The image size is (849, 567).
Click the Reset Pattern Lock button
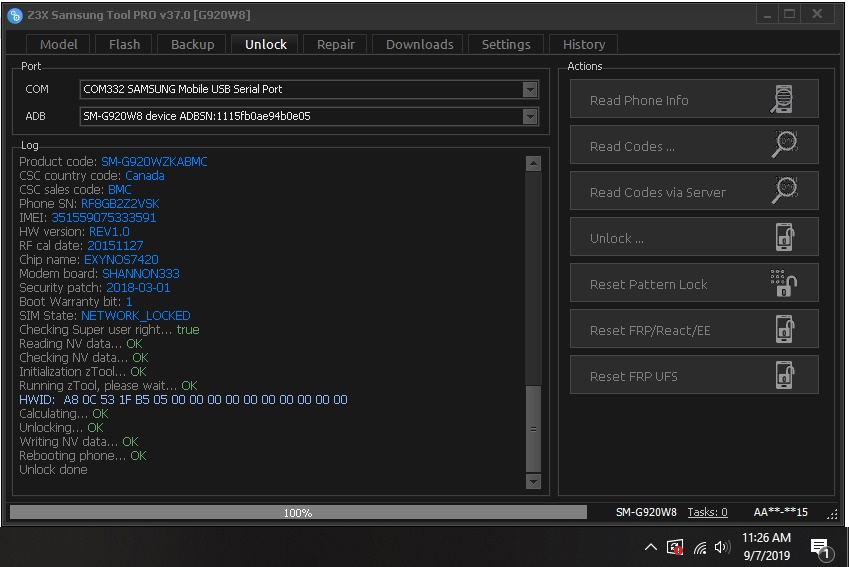coord(694,283)
